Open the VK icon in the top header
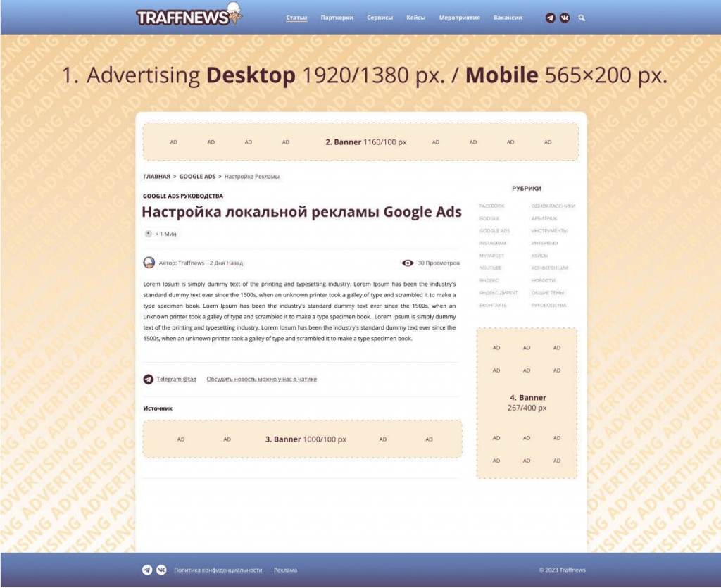Image resolution: width=721 pixels, height=588 pixels. pyautogui.click(x=565, y=18)
